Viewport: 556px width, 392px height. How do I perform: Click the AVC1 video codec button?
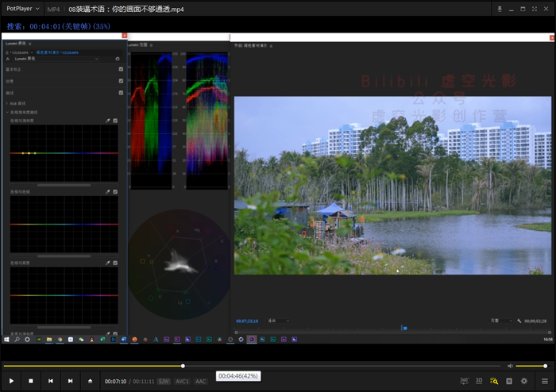[183, 382]
